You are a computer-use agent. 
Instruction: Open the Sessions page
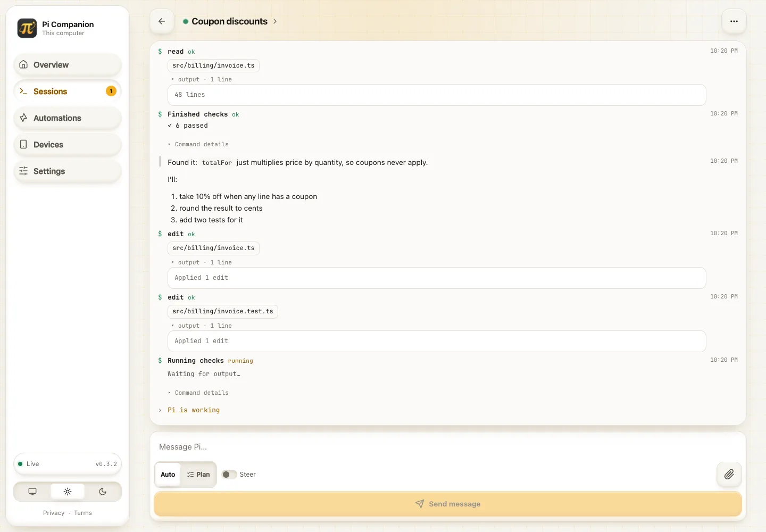[68, 92]
